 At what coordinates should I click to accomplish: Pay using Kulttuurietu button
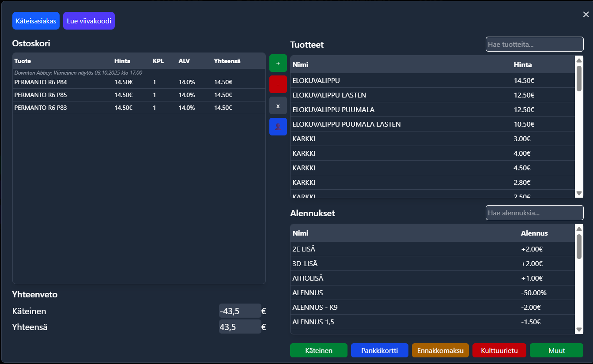499,350
